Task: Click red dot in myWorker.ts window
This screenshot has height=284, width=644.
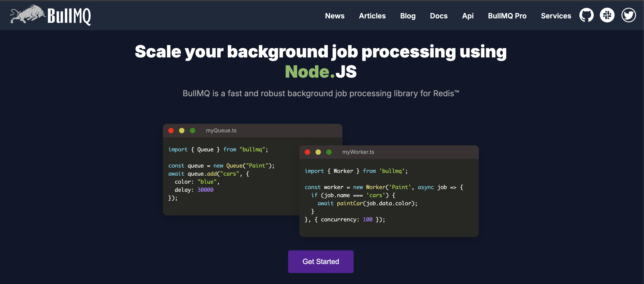Action: click(307, 152)
